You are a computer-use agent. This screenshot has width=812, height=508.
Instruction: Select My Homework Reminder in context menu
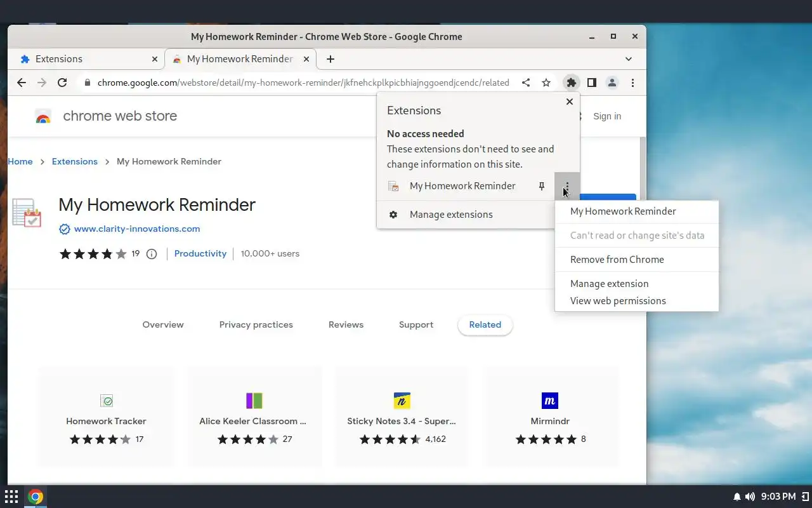point(636,211)
